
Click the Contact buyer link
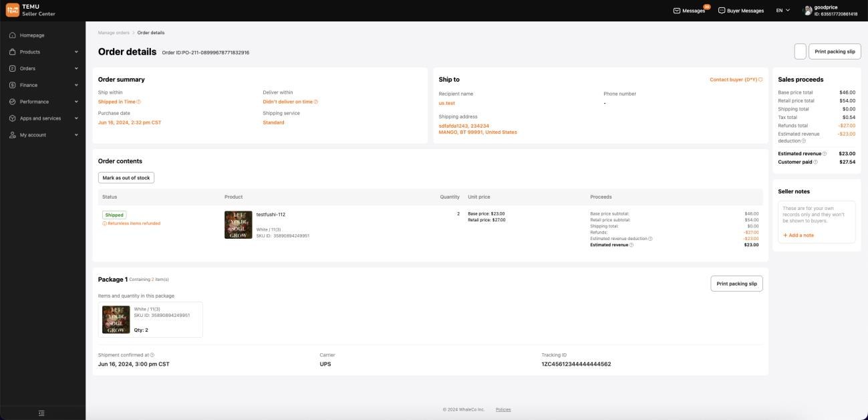point(735,80)
